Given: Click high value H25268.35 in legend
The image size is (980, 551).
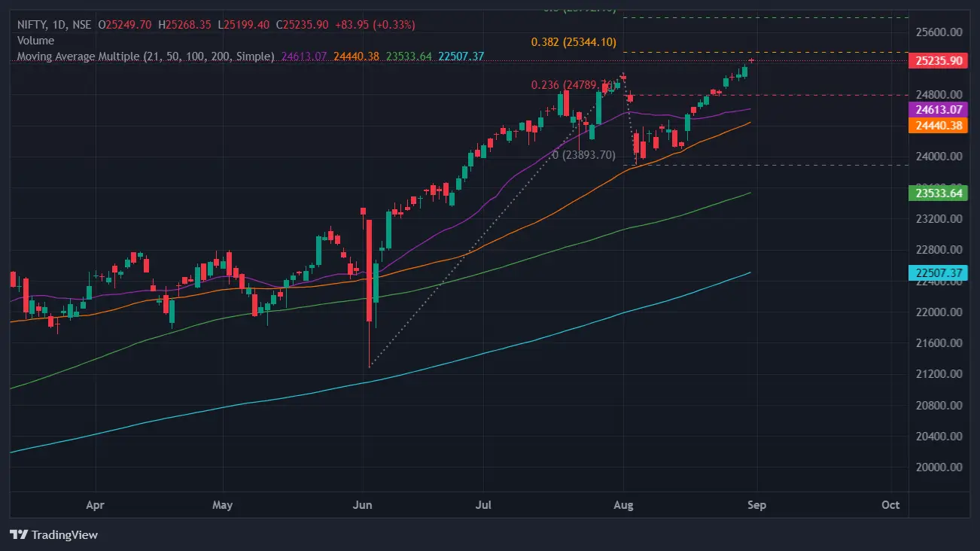Looking at the screenshot, I should click(x=185, y=25).
